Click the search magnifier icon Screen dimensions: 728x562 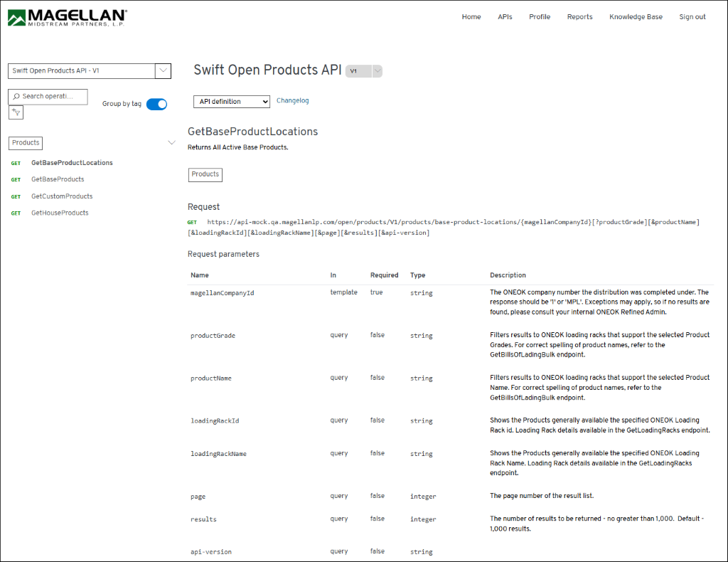pos(16,97)
